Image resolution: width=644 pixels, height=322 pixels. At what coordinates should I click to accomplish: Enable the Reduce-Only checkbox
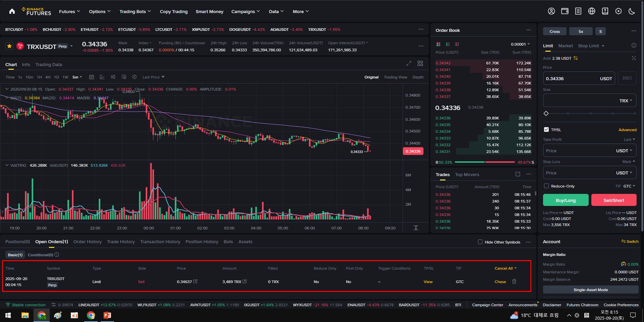(546, 186)
